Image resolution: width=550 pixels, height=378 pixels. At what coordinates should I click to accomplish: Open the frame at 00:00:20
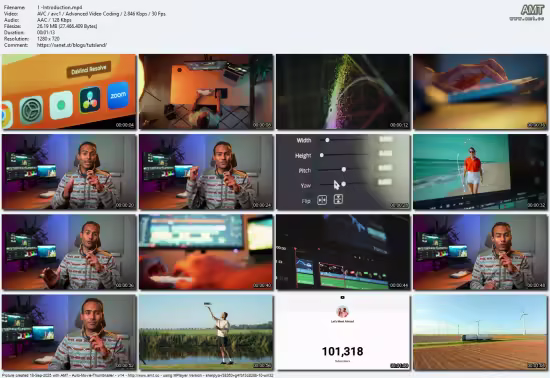tap(69, 172)
